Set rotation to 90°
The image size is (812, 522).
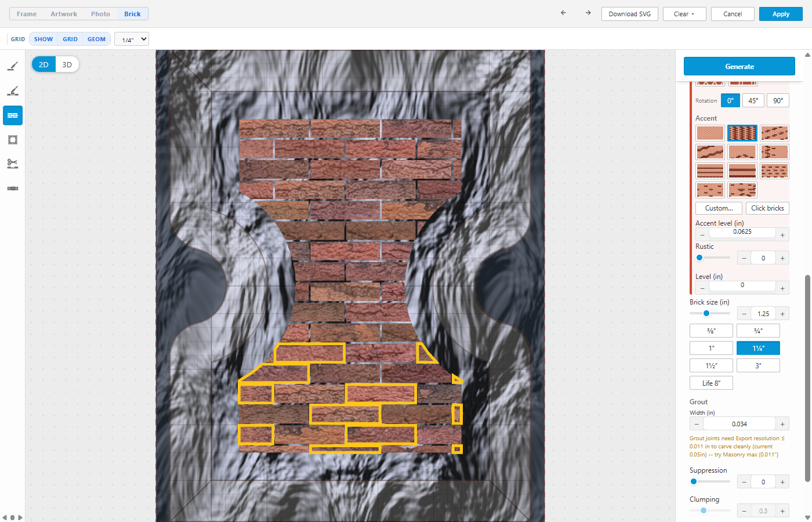(778, 100)
